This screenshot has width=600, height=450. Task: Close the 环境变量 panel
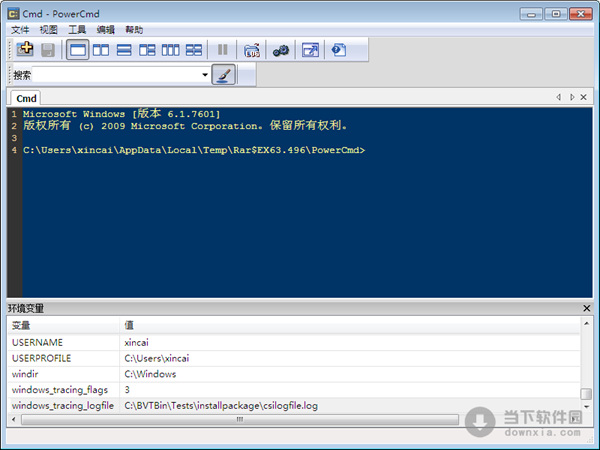587,308
